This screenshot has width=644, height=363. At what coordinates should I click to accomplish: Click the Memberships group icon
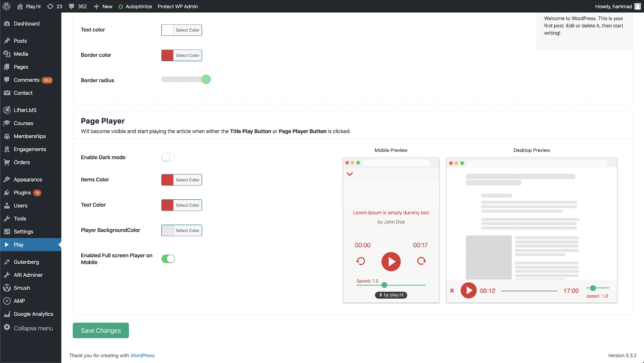(x=7, y=136)
